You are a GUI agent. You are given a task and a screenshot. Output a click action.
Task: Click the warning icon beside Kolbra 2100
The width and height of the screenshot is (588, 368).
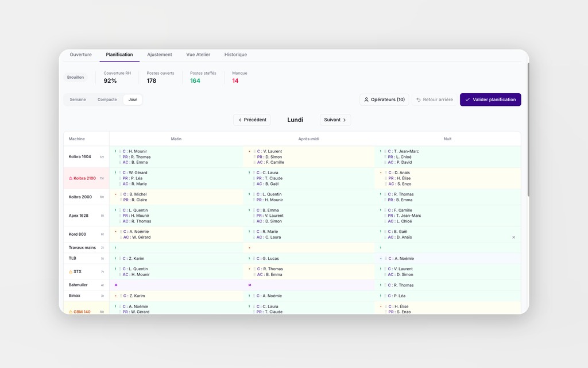click(71, 178)
